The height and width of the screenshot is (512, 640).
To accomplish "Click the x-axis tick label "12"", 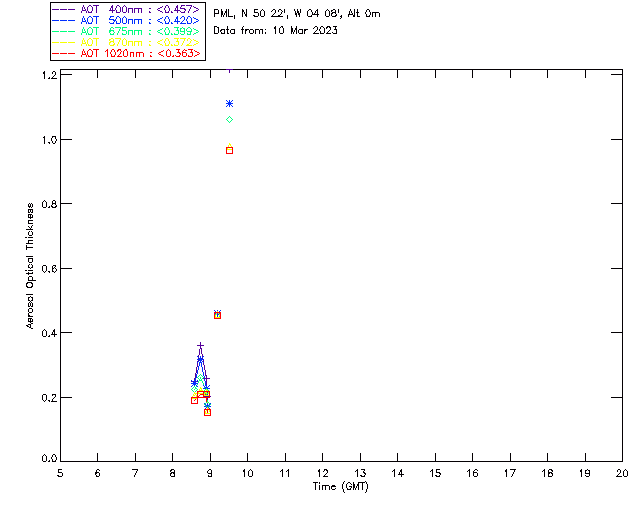I will click(322, 473).
